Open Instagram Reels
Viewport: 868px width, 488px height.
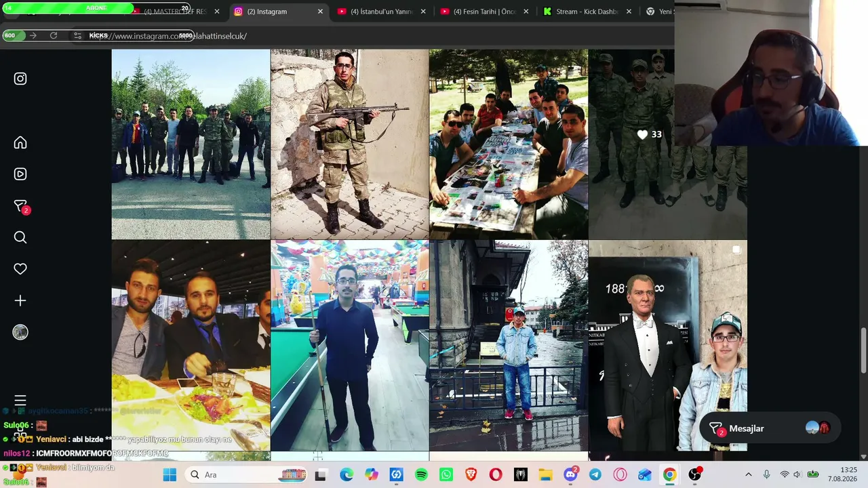pyautogui.click(x=20, y=174)
